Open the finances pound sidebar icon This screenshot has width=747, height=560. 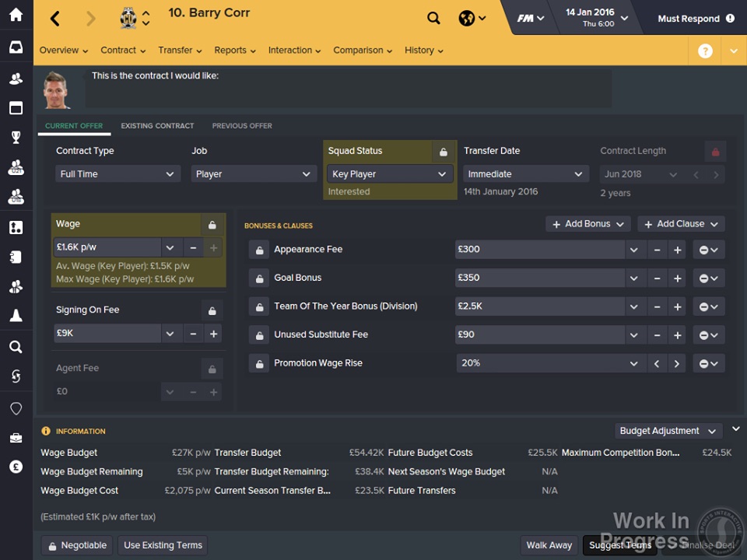coord(16,467)
